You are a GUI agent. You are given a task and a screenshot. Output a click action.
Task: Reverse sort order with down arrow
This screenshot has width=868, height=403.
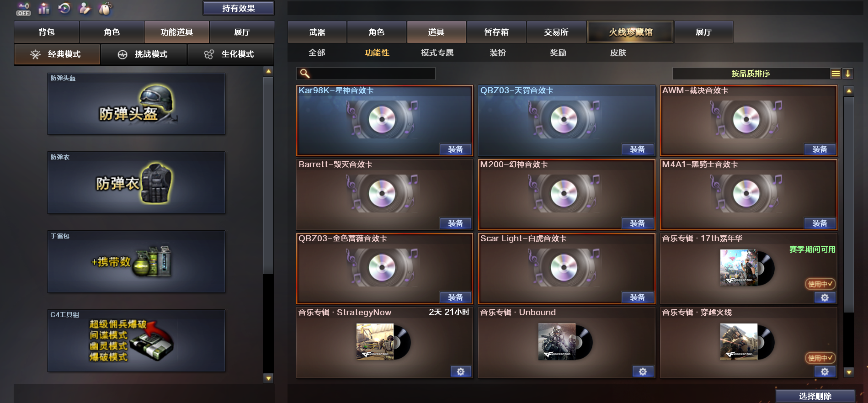click(848, 74)
